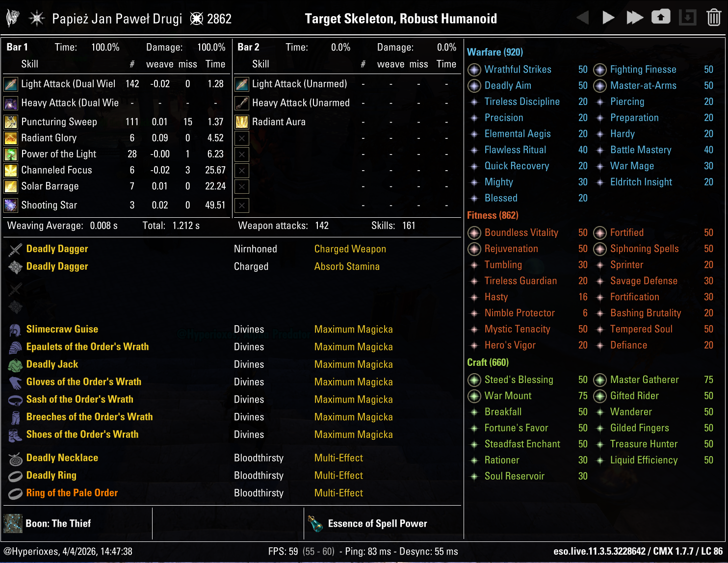728x563 pixels.
Task: Toggle the Boundless Vitality slotted star
Action: 474,232
